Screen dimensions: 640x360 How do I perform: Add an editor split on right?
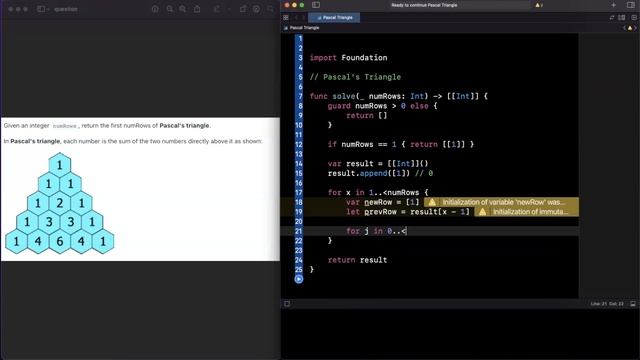(622, 18)
